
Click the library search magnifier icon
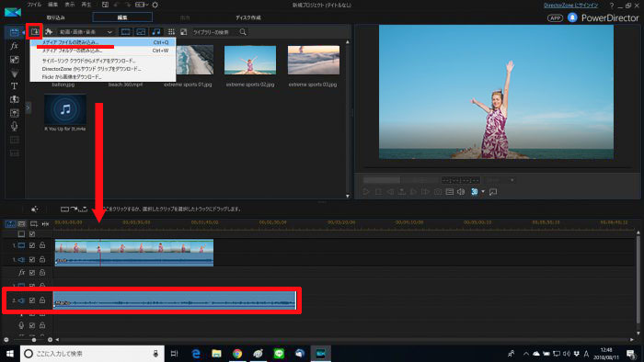pyautogui.click(x=243, y=31)
